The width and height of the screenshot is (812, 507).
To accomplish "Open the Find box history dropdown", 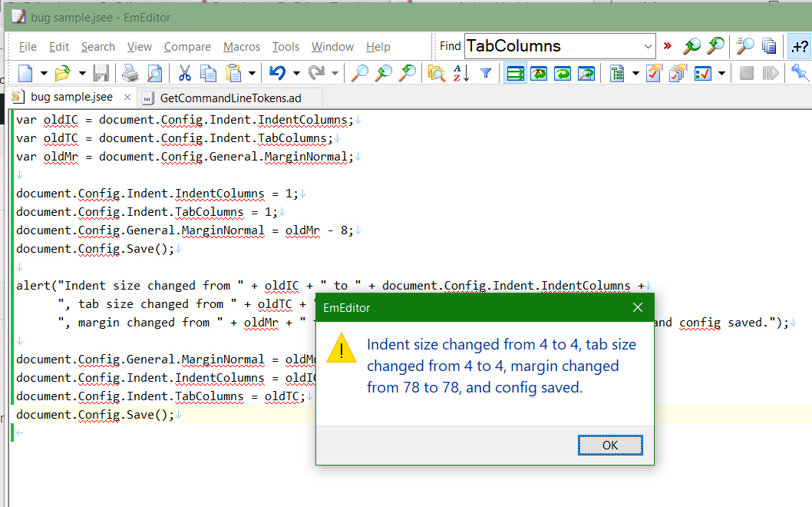I will coord(648,46).
